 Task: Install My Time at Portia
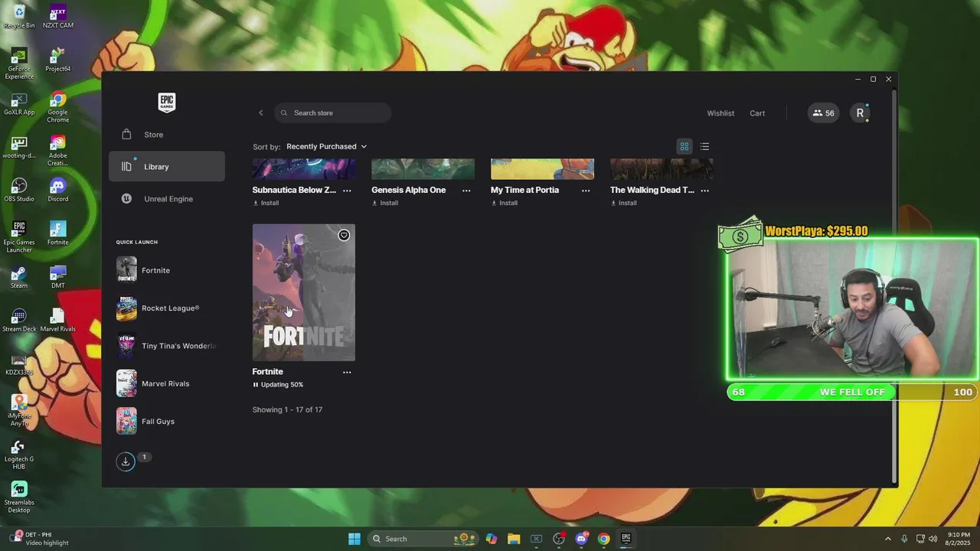505,203
